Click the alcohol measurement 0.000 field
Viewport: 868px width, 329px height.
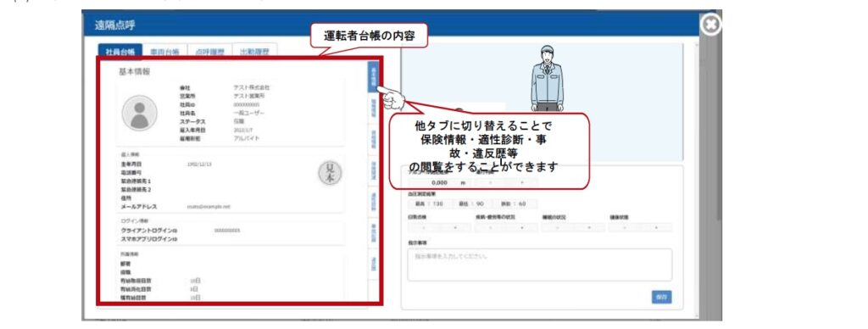point(439,182)
